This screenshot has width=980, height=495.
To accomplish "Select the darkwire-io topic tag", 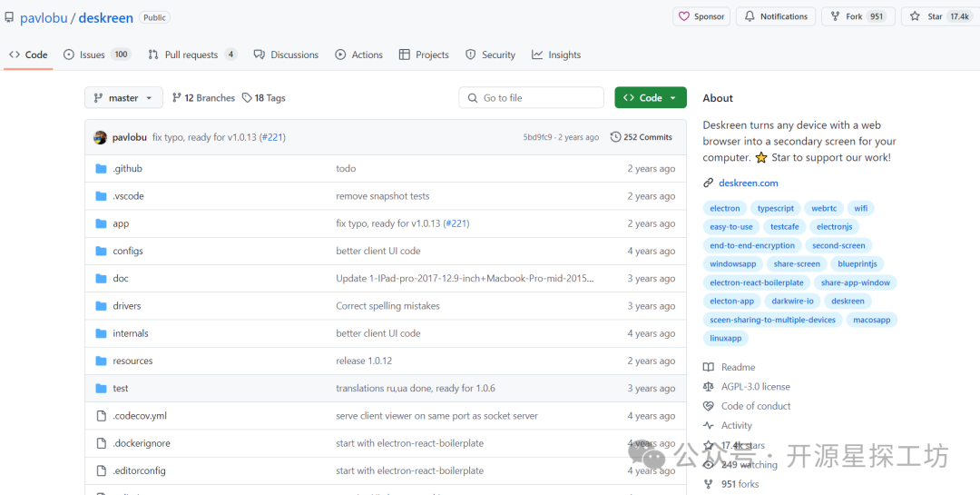I will pos(792,302).
